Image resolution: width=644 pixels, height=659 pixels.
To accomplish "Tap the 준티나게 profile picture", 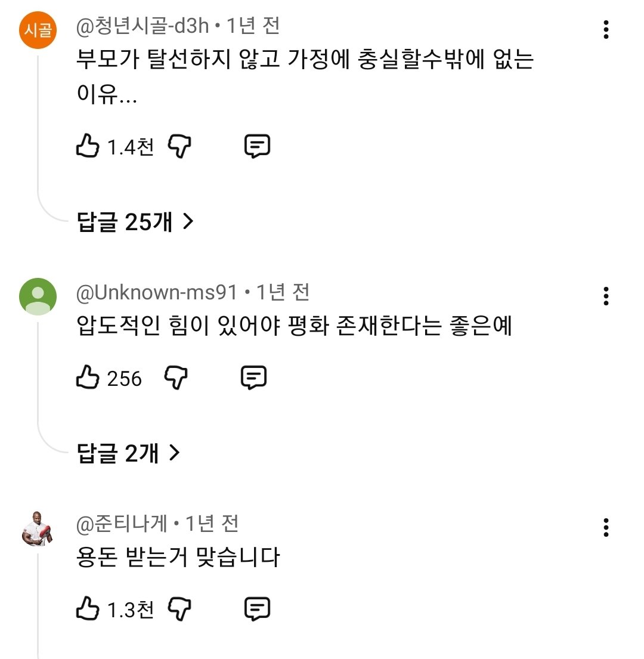I will click(38, 528).
